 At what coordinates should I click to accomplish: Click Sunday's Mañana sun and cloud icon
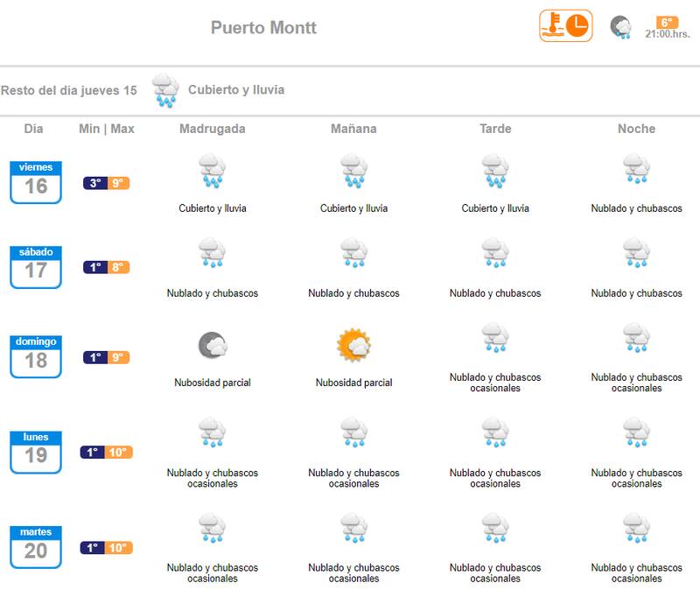pos(354,346)
